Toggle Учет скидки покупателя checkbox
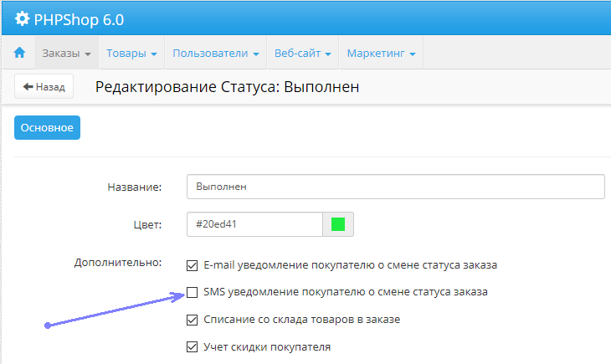The image size is (611, 364). pos(193,347)
